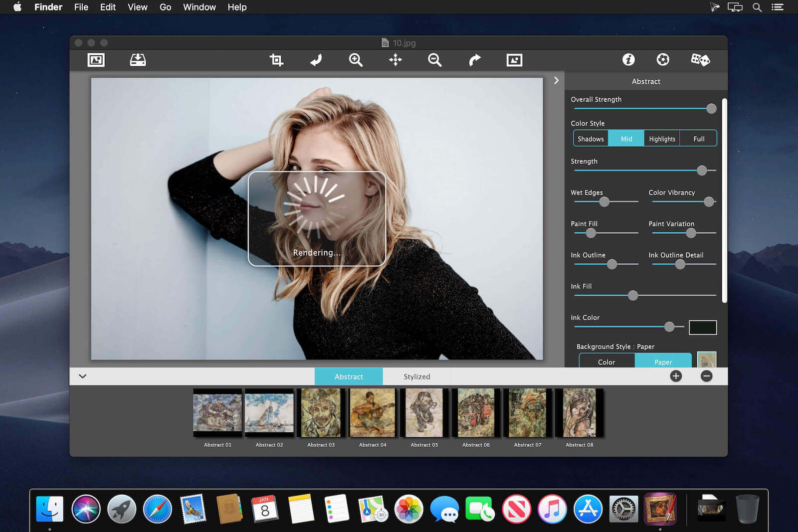Click the zoom out magnifier
The image size is (798, 532).
point(434,60)
